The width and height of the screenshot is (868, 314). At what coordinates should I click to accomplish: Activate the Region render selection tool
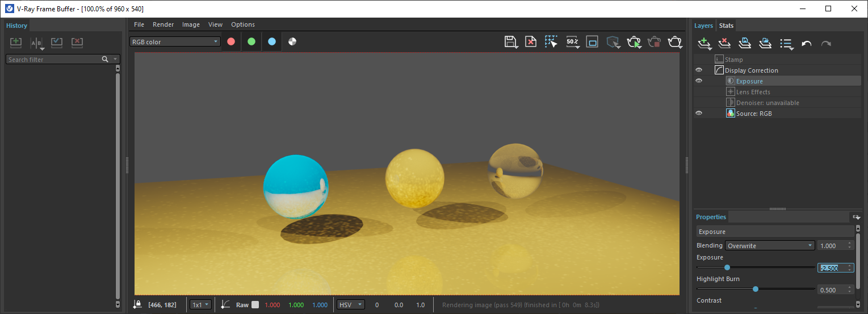[551, 42]
